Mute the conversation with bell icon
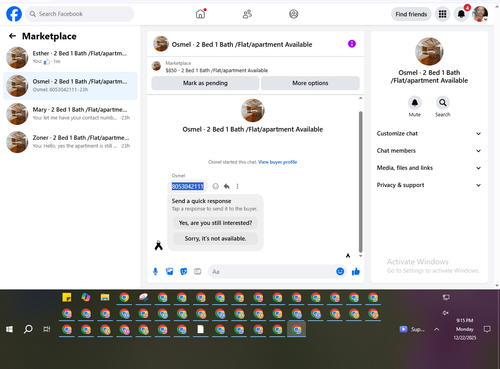 point(415,103)
